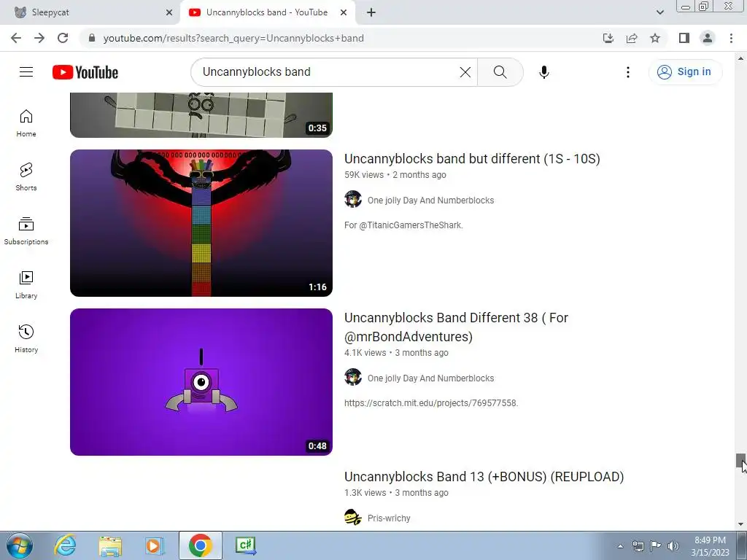Click the address bar URL
Image resolution: width=747 pixels, height=560 pixels.
(x=233, y=38)
